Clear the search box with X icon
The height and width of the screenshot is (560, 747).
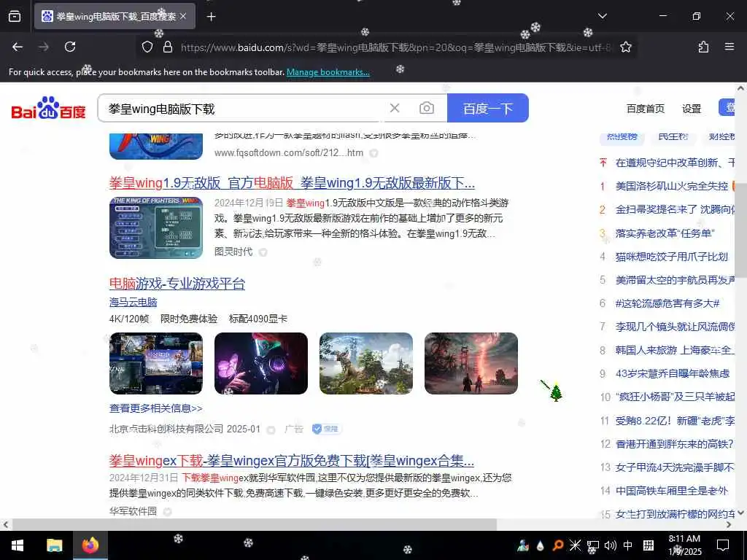coord(395,108)
